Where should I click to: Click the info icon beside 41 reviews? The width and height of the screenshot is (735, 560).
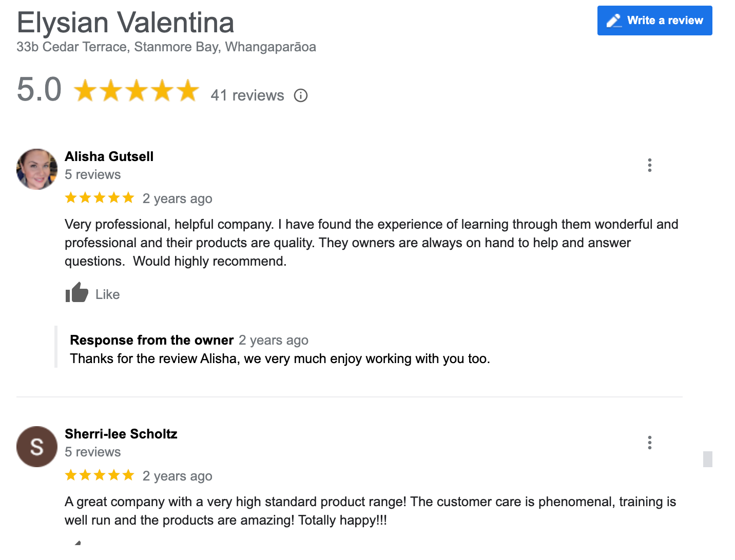[301, 95]
